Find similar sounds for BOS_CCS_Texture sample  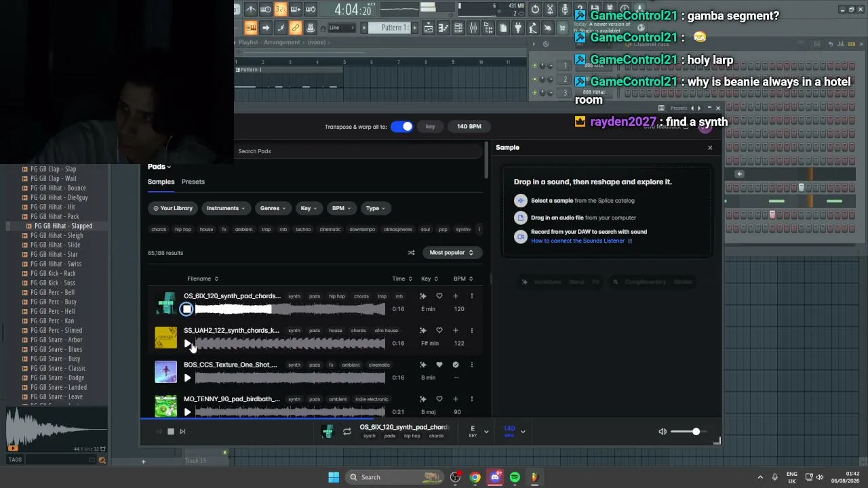pos(423,365)
